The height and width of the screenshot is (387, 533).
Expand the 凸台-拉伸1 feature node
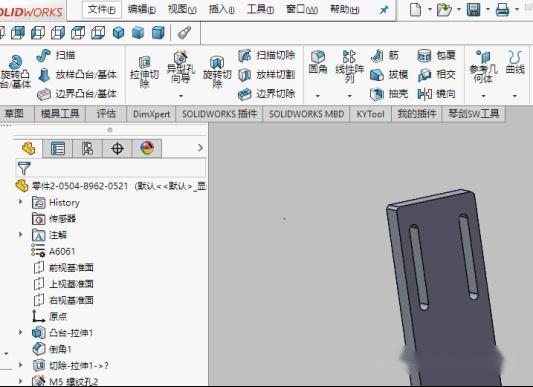(x=20, y=332)
